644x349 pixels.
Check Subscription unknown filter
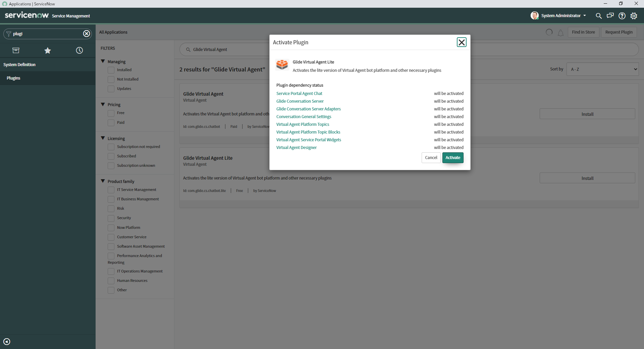[x=111, y=166]
